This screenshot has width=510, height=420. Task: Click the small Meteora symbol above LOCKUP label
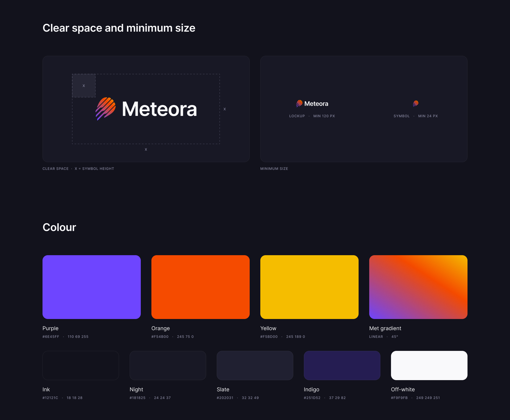click(x=299, y=103)
